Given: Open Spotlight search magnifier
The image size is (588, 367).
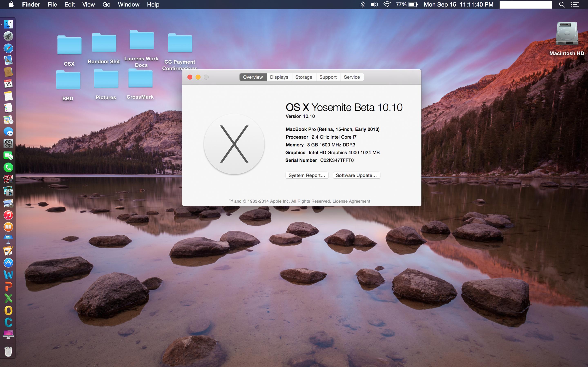Looking at the screenshot, I should 562,4.
